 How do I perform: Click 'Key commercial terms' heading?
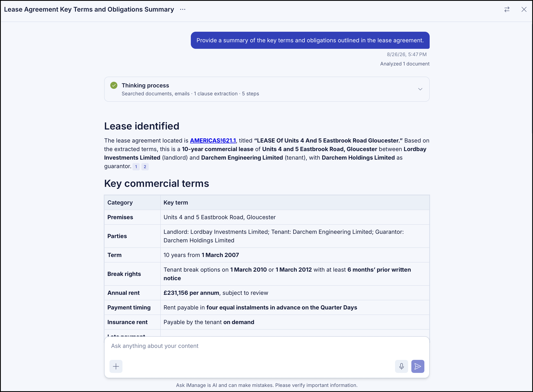[x=157, y=183]
